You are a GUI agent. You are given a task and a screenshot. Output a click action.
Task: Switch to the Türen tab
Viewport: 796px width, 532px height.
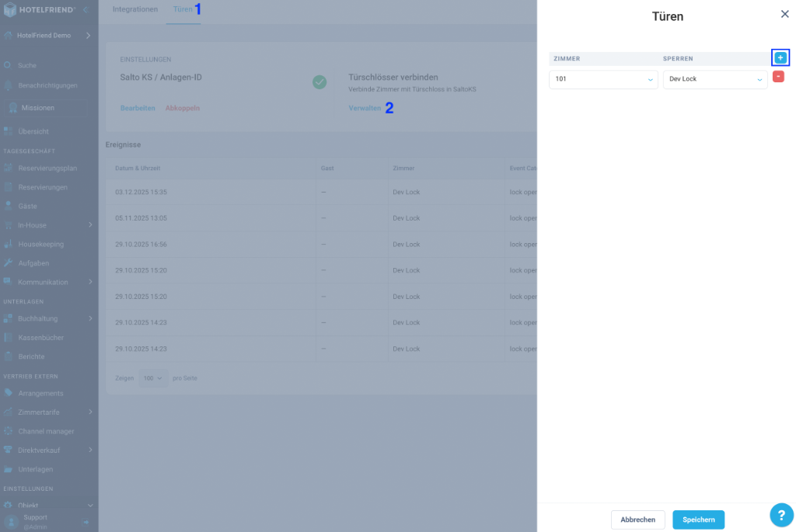click(x=183, y=9)
